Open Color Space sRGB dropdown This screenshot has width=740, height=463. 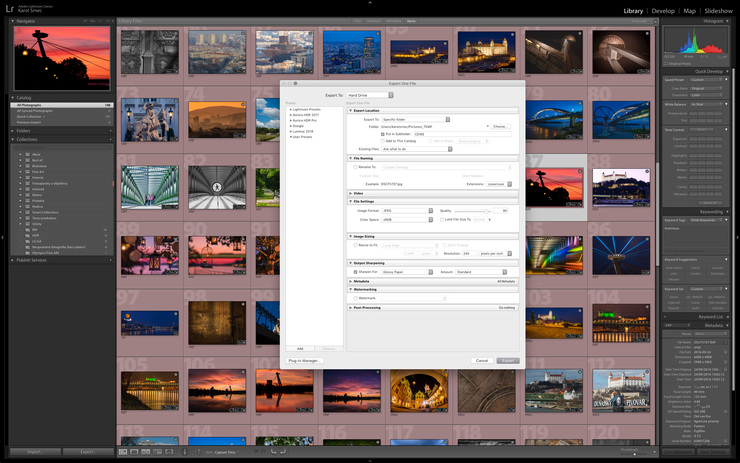pyautogui.click(x=407, y=219)
